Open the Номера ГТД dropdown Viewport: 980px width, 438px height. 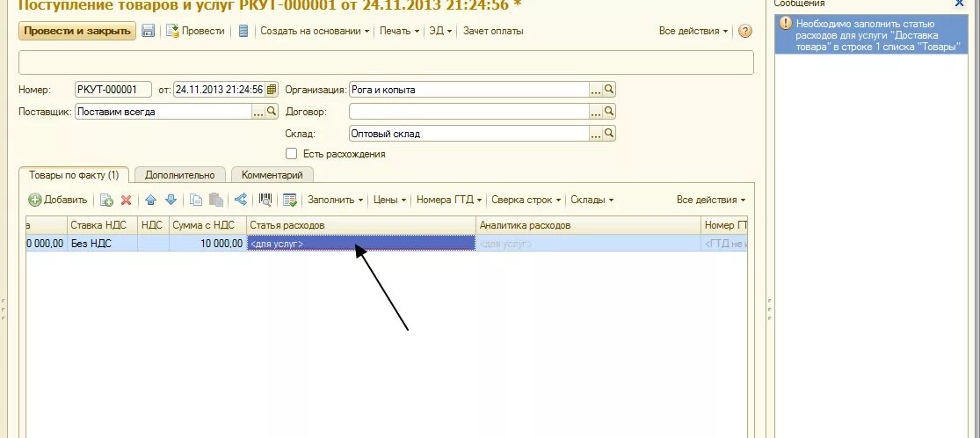[449, 200]
